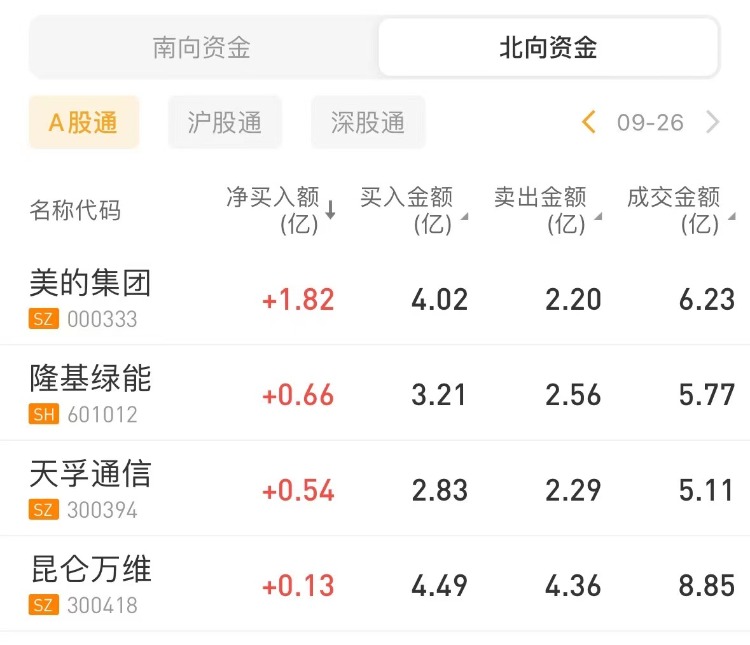This screenshot has height=645, width=750.
Task: Go to next date with right arrow
Action: (712, 123)
